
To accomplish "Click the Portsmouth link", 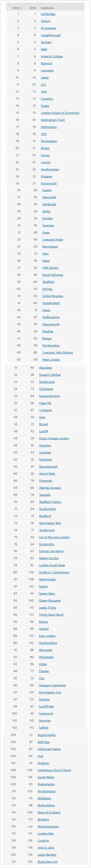I will pos(49,184).
